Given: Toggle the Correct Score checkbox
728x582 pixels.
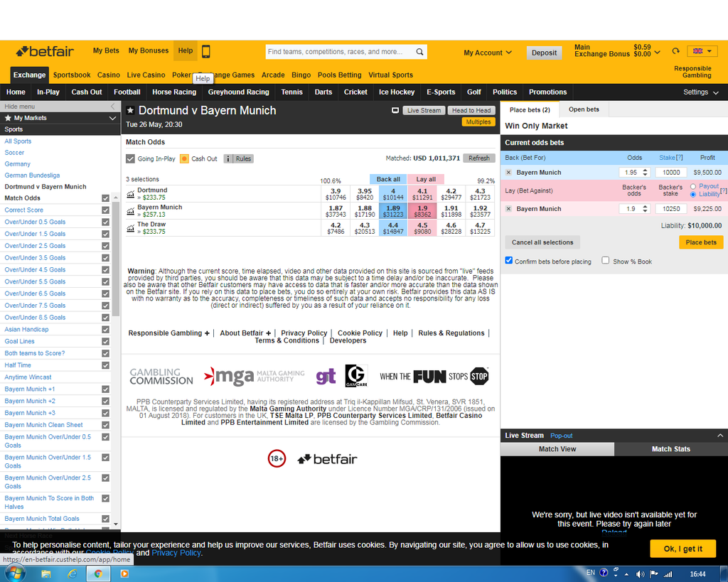Looking at the screenshot, I should 106,210.
